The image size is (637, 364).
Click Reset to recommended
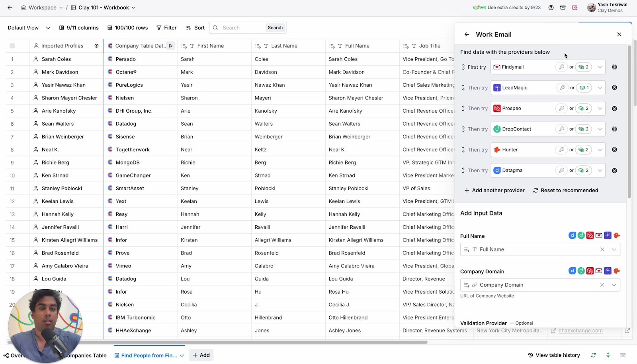pyautogui.click(x=565, y=190)
